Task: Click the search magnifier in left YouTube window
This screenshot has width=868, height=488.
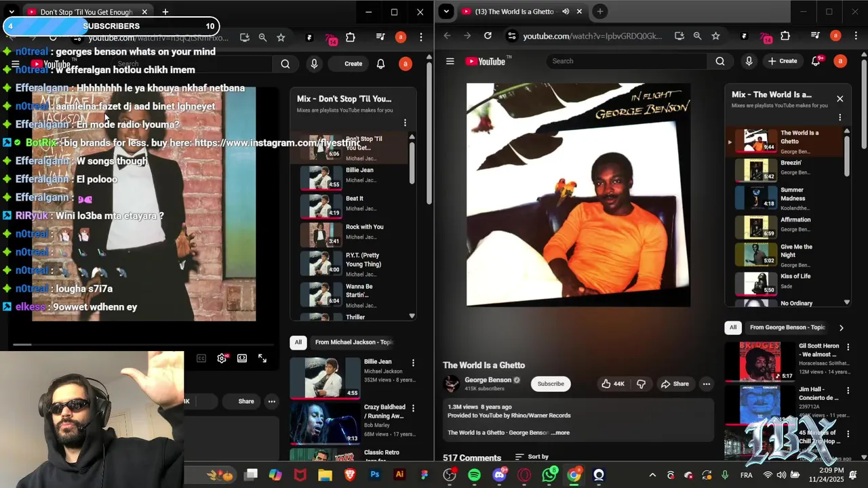Action: pos(285,64)
